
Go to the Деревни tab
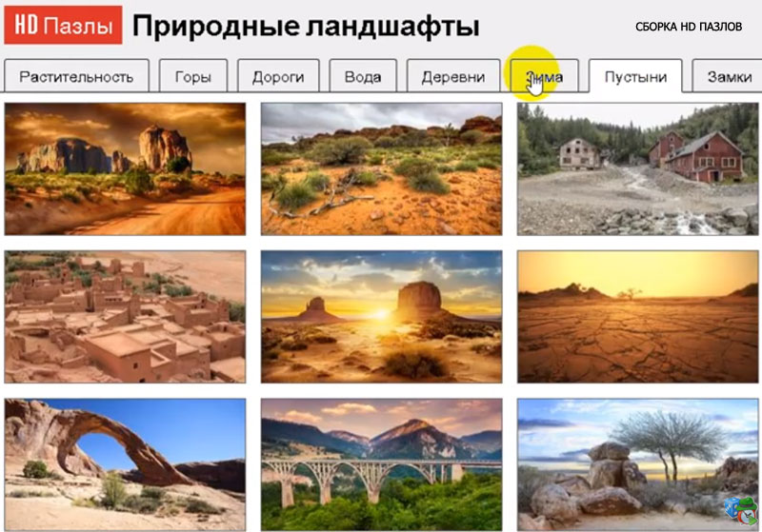(x=453, y=76)
